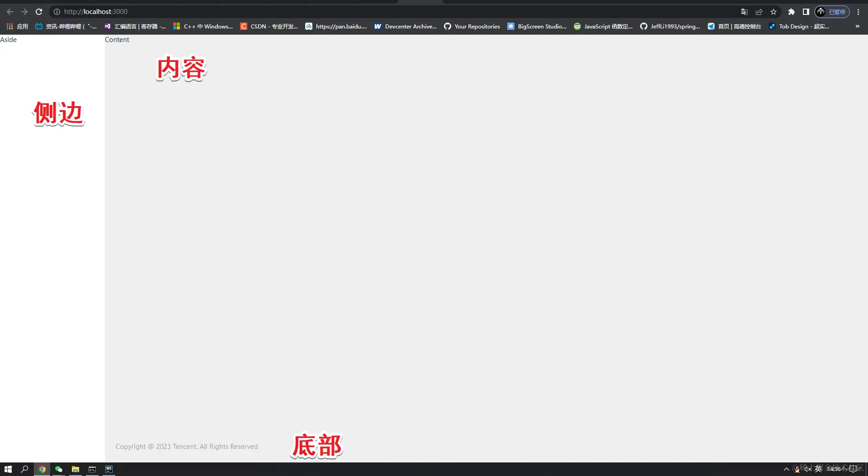Switch the input language indicator 英
The width and height of the screenshot is (868, 476).
(818, 469)
